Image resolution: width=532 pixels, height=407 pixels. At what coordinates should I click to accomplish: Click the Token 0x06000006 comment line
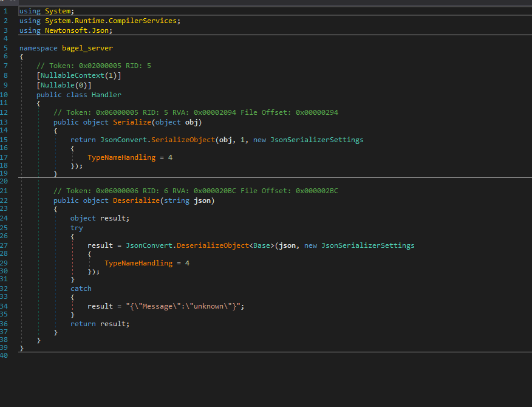tap(196, 191)
